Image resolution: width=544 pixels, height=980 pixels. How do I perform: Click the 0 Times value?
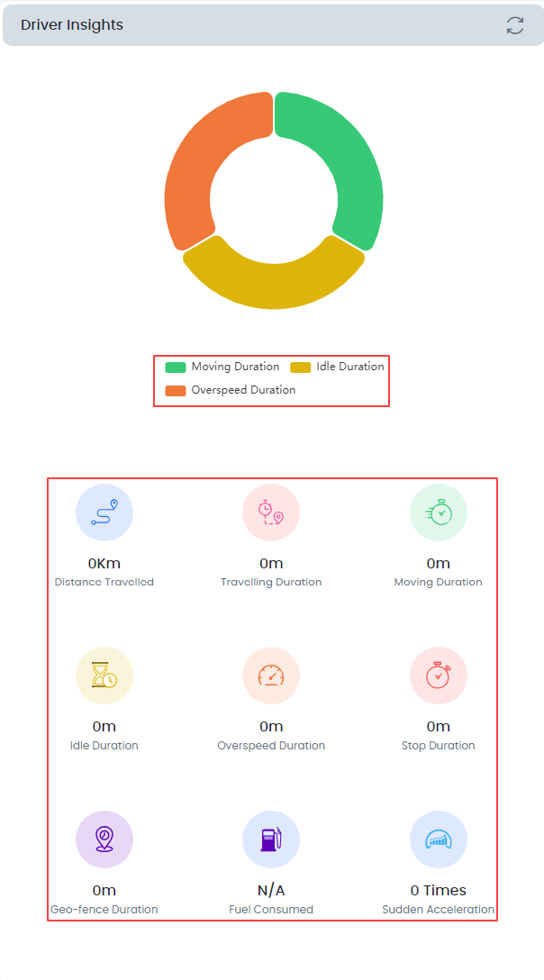point(439,890)
